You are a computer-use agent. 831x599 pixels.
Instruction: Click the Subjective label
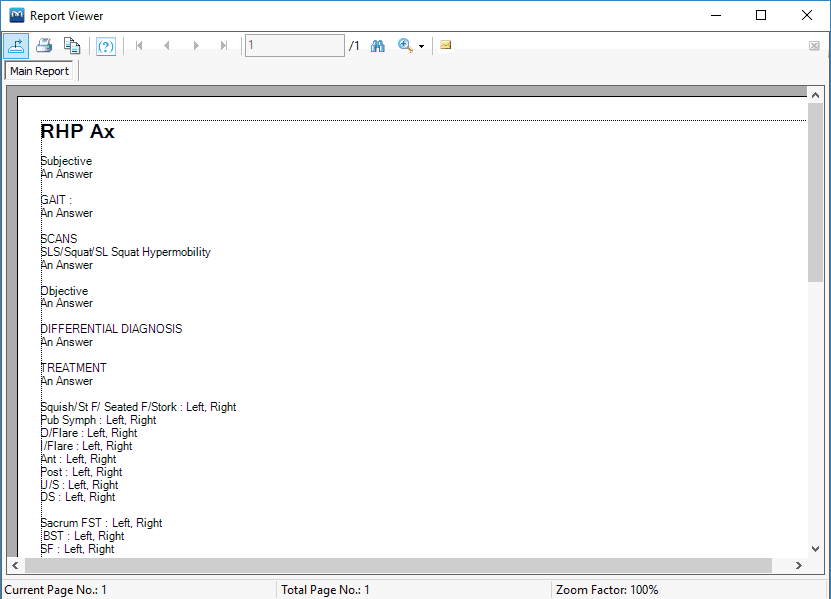tap(66, 161)
